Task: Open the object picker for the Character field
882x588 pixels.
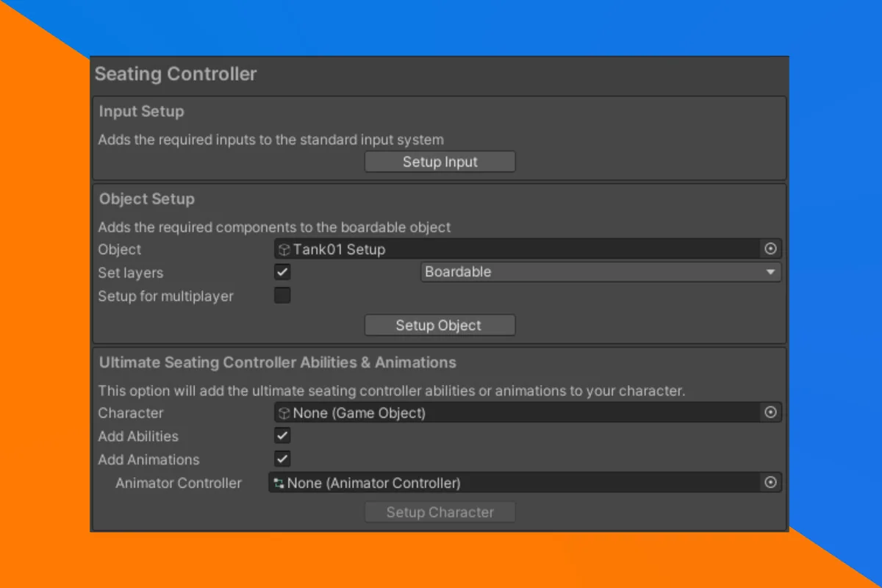Action: point(770,412)
